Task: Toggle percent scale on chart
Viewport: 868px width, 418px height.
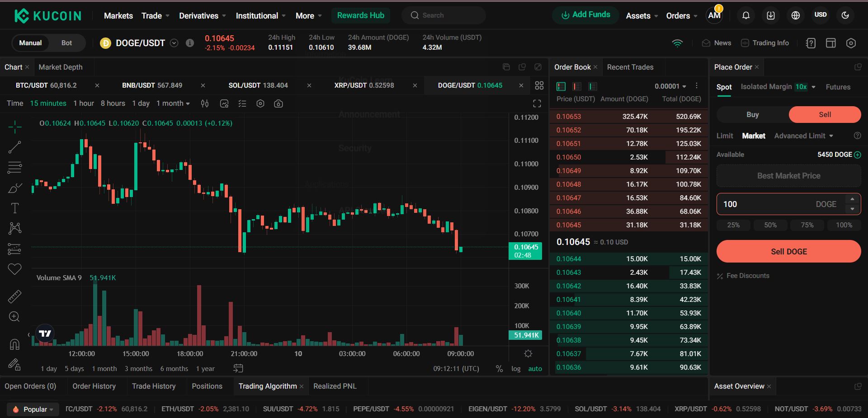Action: 499,369
